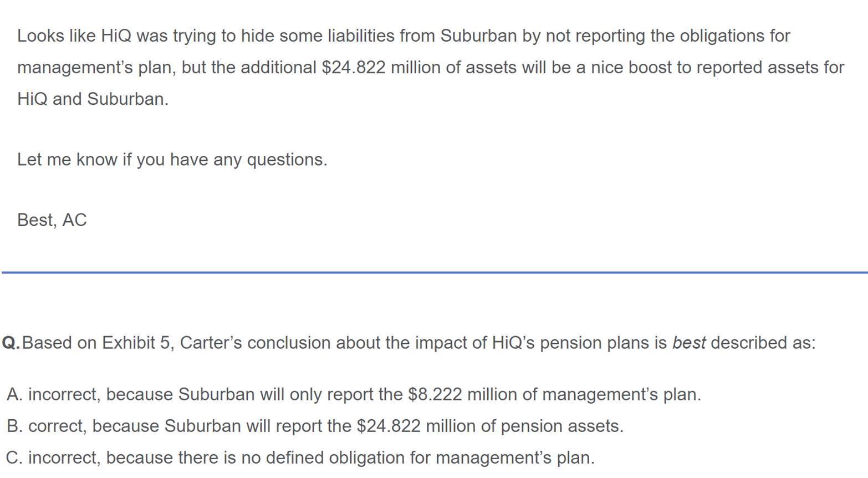Click the "A." option letter
The image size is (868, 478).
tap(15, 394)
